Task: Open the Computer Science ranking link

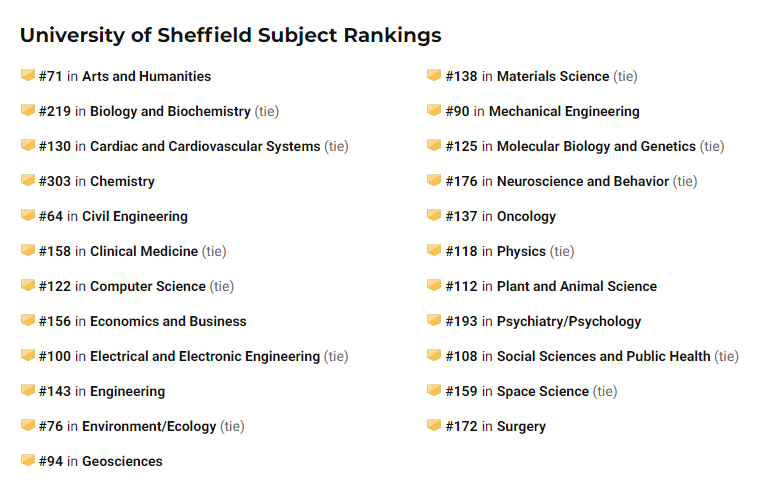Action: click(x=148, y=287)
